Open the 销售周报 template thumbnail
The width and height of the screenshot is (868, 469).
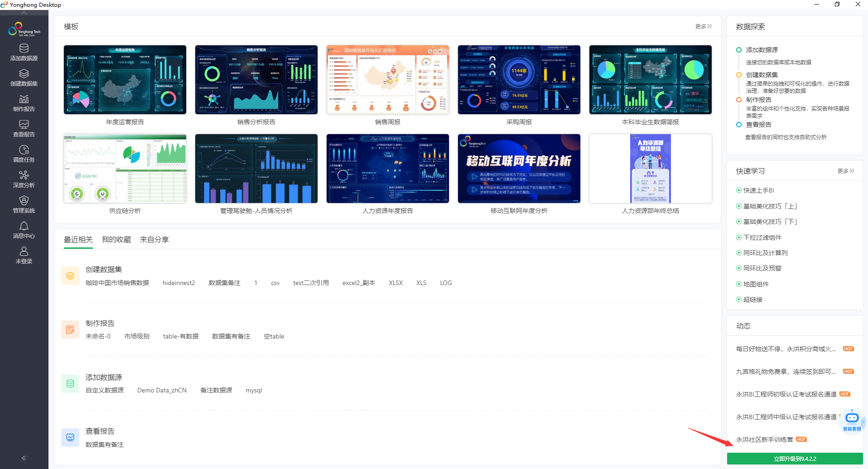[387, 80]
